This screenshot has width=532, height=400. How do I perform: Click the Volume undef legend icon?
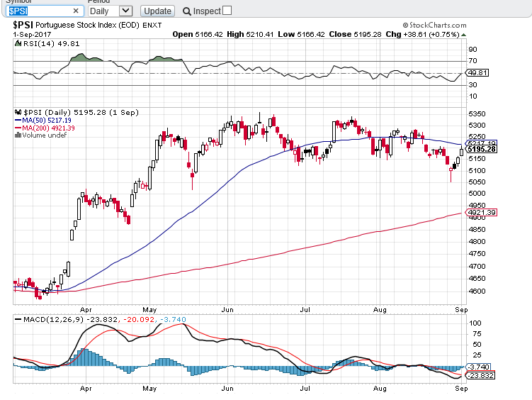click(x=18, y=135)
